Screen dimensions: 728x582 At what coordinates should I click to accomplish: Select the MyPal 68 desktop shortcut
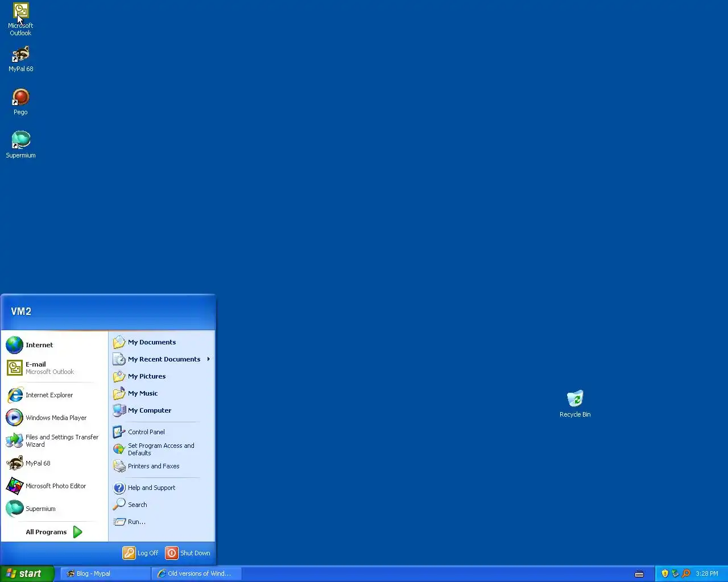click(x=20, y=59)
